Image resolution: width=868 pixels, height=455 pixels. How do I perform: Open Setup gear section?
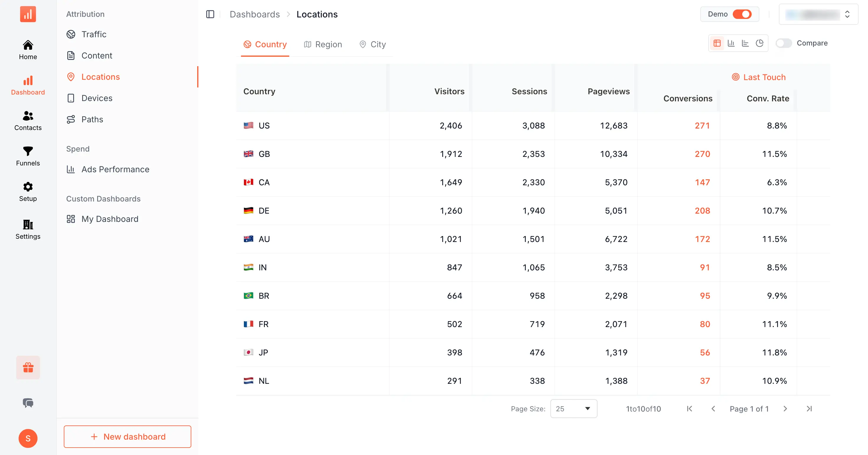point(28,191)
